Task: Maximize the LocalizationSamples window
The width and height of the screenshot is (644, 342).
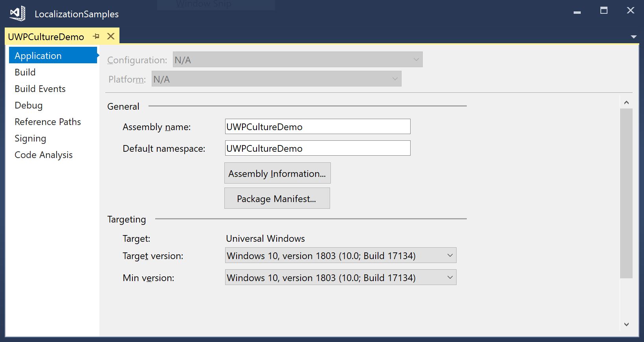Action: (x=604, y=11)
